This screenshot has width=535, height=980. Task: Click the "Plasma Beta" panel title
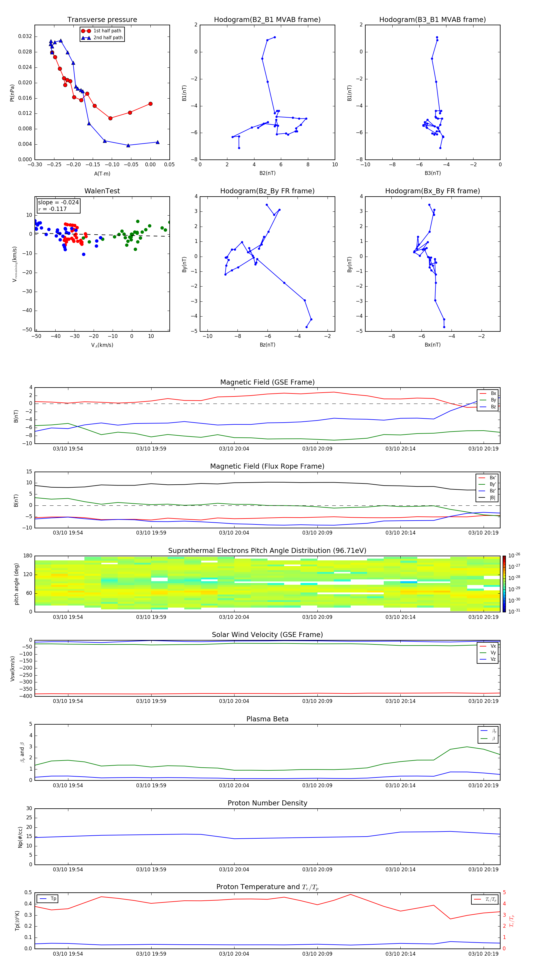pos(267,719)
